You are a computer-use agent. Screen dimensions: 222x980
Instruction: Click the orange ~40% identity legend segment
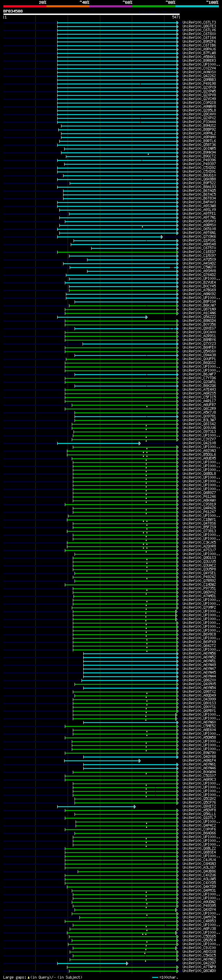coord(68,6)
